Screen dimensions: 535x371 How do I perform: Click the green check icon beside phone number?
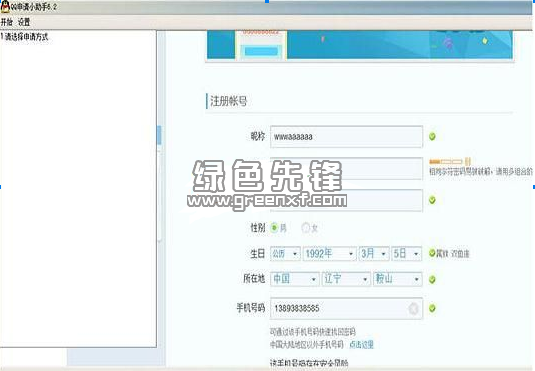tap(432, 309)
